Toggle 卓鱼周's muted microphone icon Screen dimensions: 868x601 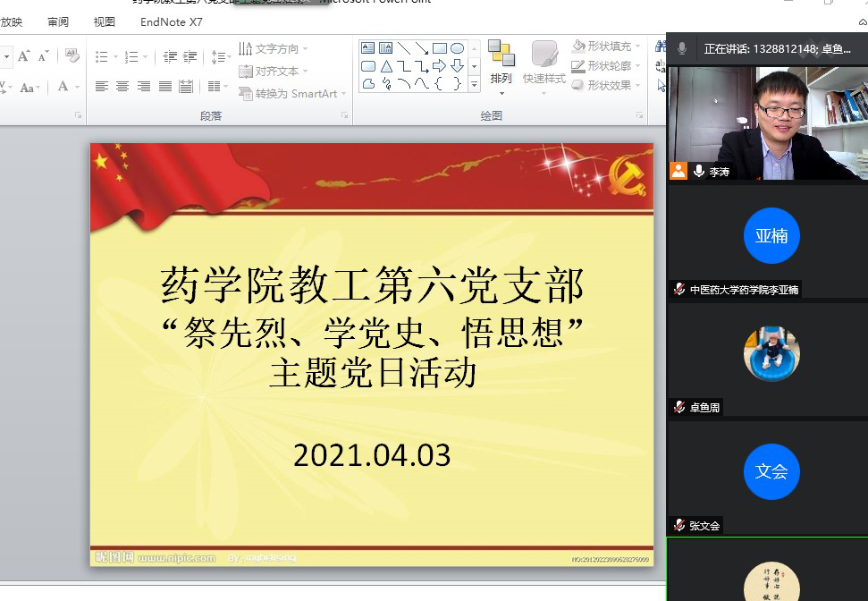click(x=679, y=407)
